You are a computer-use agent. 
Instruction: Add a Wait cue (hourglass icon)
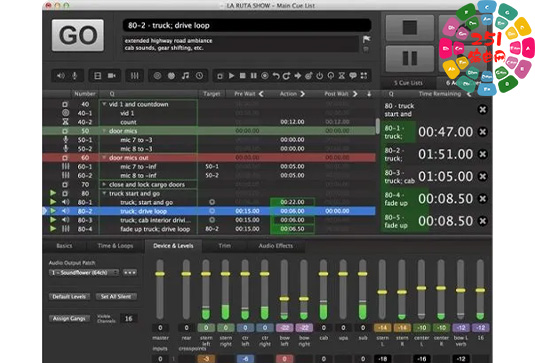click(x=342, y=76)
